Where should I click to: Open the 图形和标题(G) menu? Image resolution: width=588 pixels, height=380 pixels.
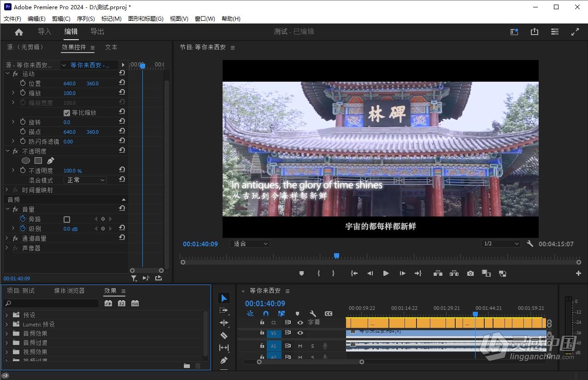click(146, 19)
